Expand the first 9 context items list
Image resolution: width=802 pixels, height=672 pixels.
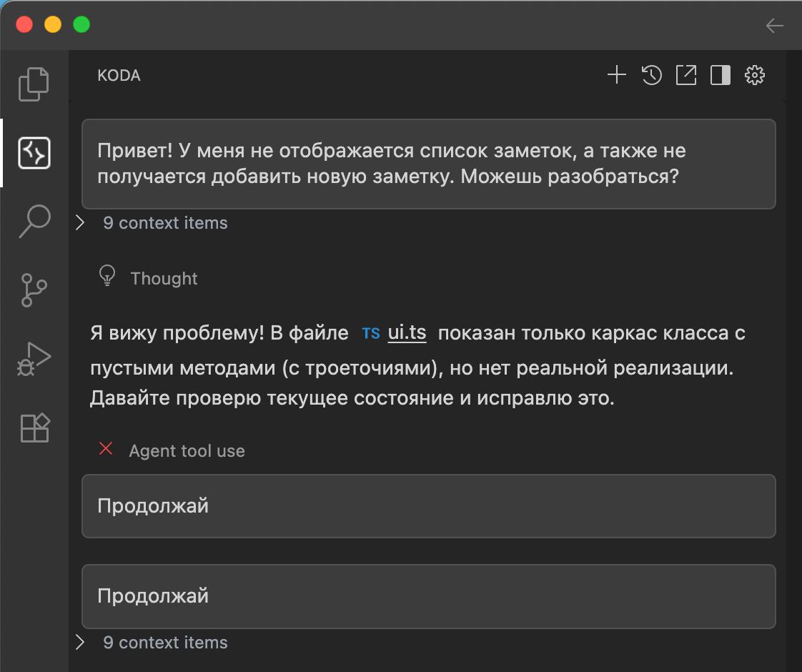point(79,222)
